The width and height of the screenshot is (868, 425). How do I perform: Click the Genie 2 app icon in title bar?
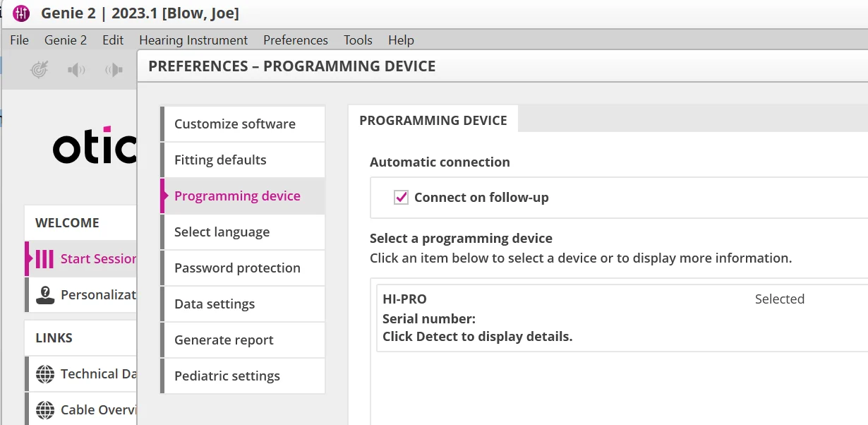click(x=21, y=13)
